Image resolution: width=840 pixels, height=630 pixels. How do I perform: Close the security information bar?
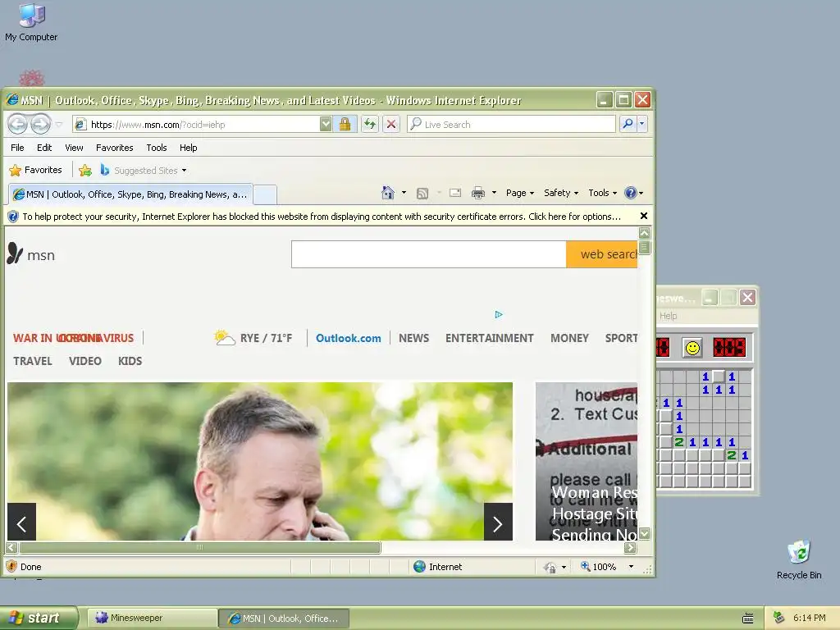644,216
